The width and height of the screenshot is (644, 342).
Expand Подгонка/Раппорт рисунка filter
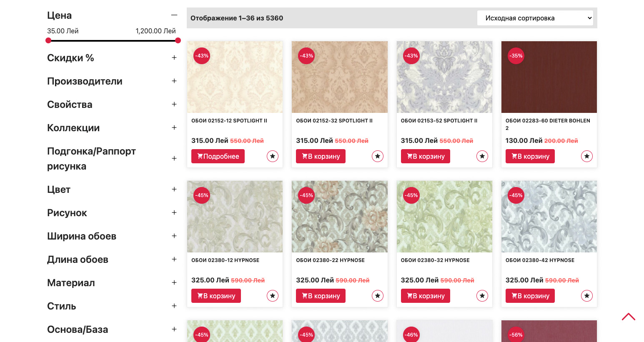(x=174, y=159)
